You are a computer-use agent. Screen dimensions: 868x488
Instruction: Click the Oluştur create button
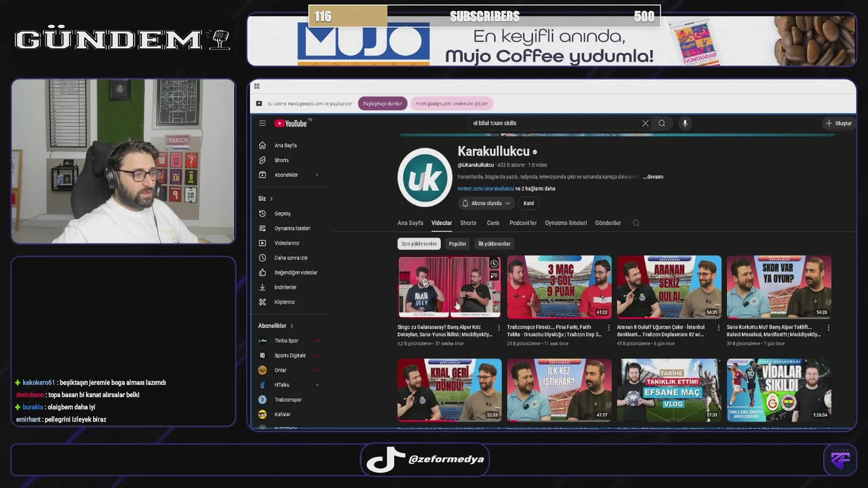click(838, 123)
